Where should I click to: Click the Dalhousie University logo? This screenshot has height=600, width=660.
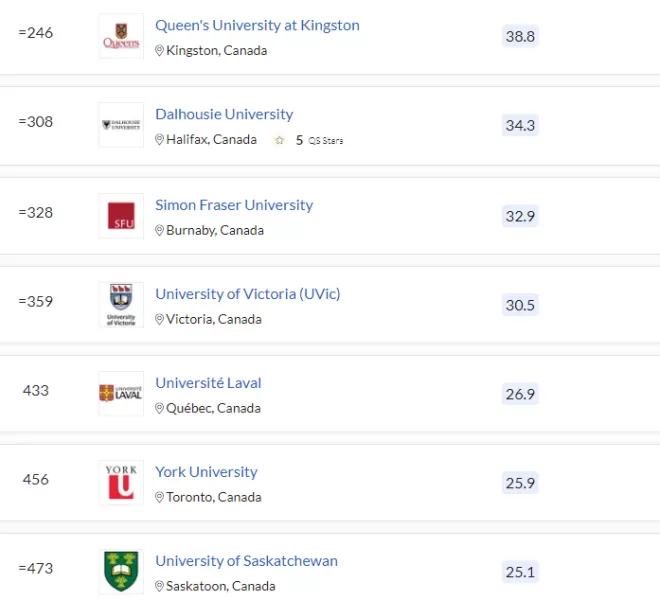pos(121,125)
